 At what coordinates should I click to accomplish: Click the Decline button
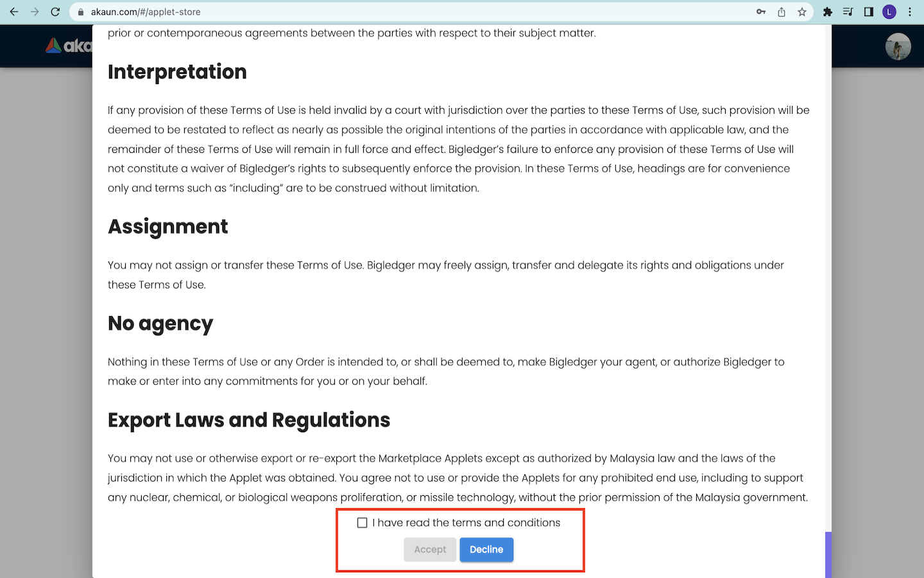[x=486, y=550]
